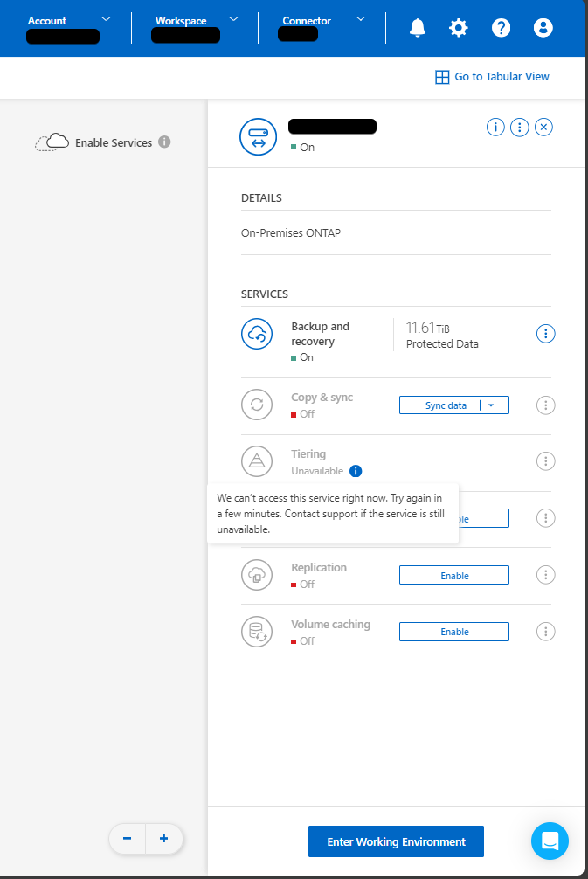Viewport: 588px width, 879px height.
Task: Open the kebab menu beside Backup and recovery
Action: coord(545,333)
